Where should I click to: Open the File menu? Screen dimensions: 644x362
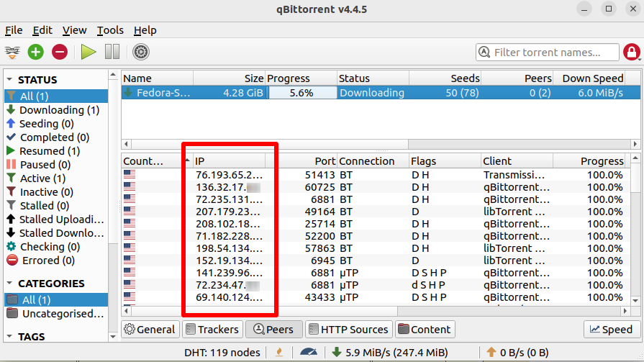14,30
